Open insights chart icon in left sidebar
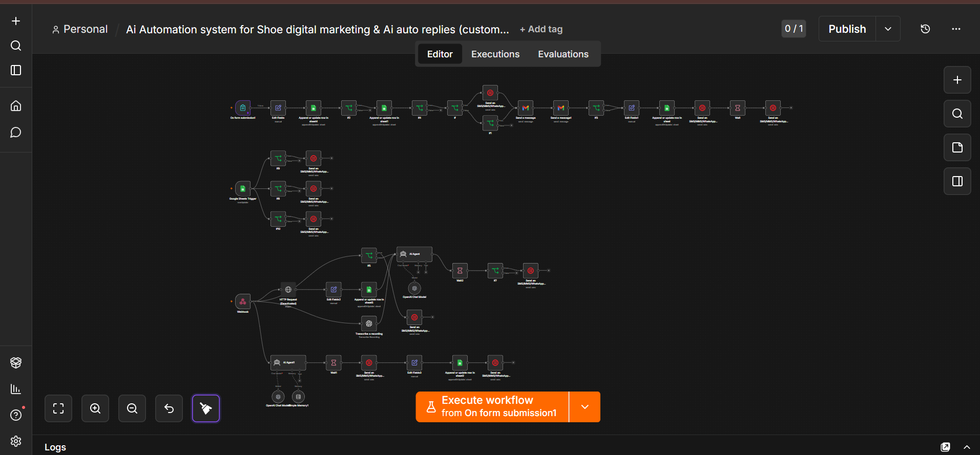980x455 pixels. point(16,389)
